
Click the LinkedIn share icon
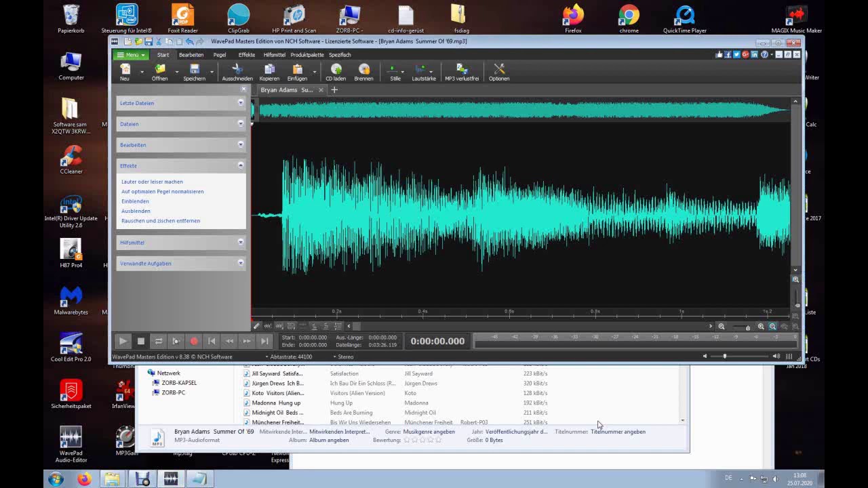point(755,55)
